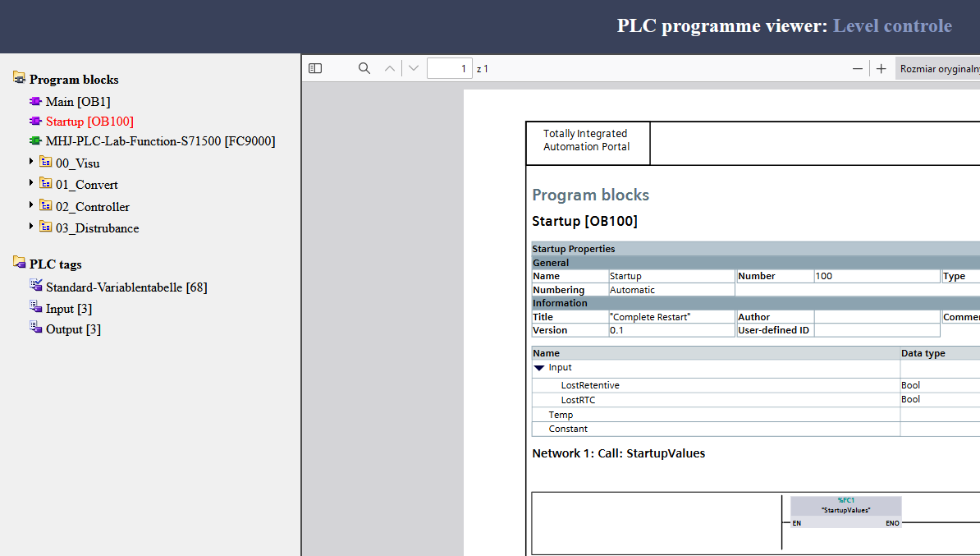Click the 03_Distrubance folder icon
Screen dimensions: 980x556
46,226
